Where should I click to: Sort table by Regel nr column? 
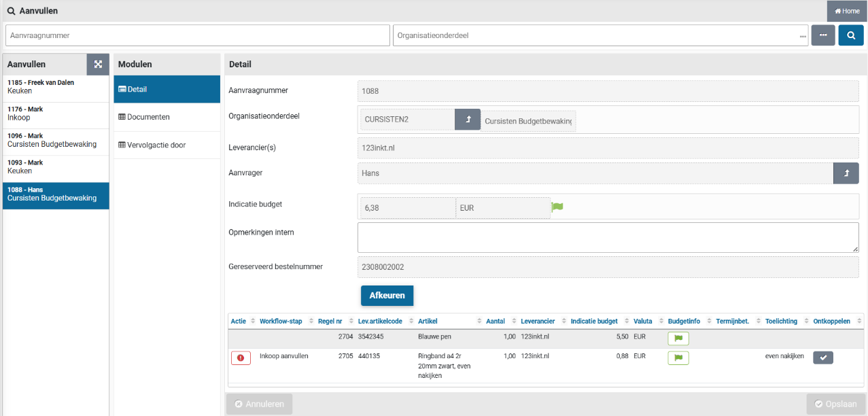point(330,321)
